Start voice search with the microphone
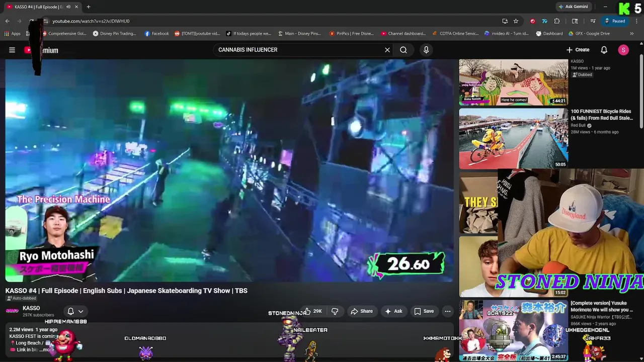 (426, 50)
